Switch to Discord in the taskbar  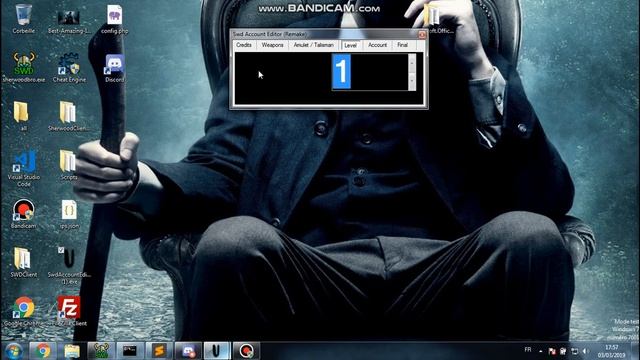(x=188, y=351)
